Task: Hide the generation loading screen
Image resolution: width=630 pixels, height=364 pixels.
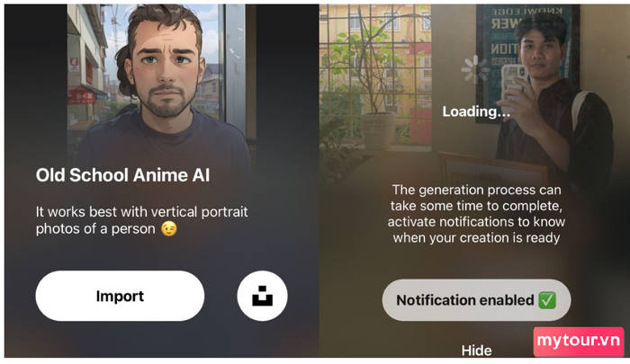Action: 476,351
